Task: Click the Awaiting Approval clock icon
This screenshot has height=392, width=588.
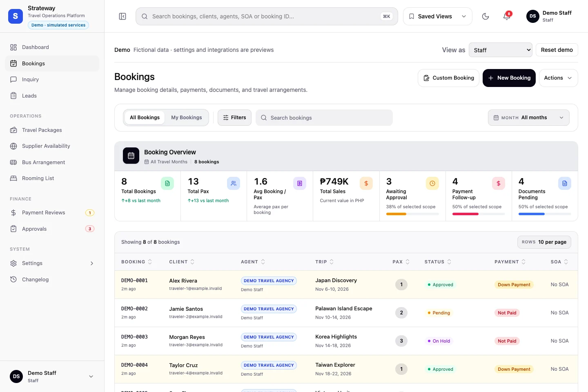Action: [432, 183]
